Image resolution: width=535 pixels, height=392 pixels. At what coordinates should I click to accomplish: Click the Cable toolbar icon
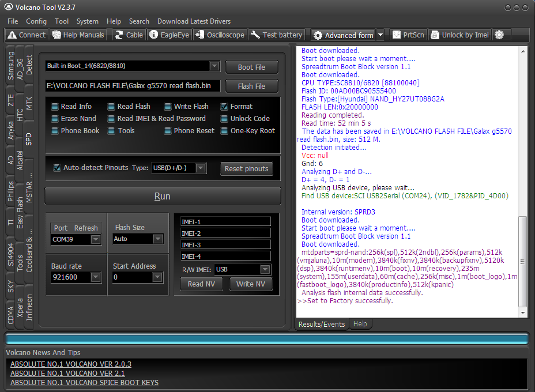[x=119, y=35]
